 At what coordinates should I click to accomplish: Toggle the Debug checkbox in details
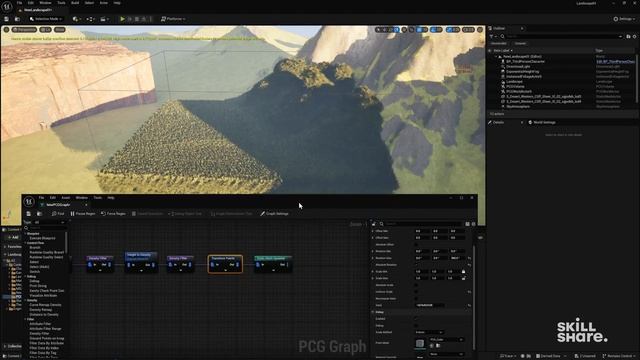[416, 326]
